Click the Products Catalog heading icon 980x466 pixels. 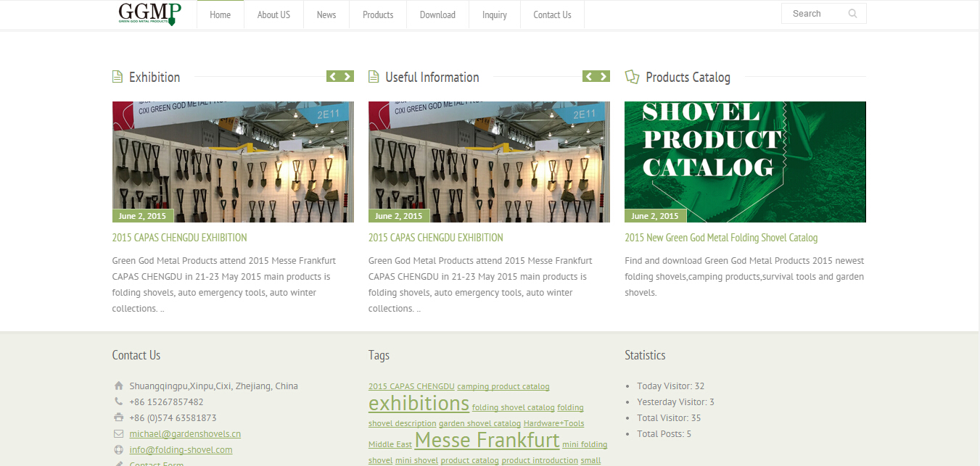coord(632,77)
